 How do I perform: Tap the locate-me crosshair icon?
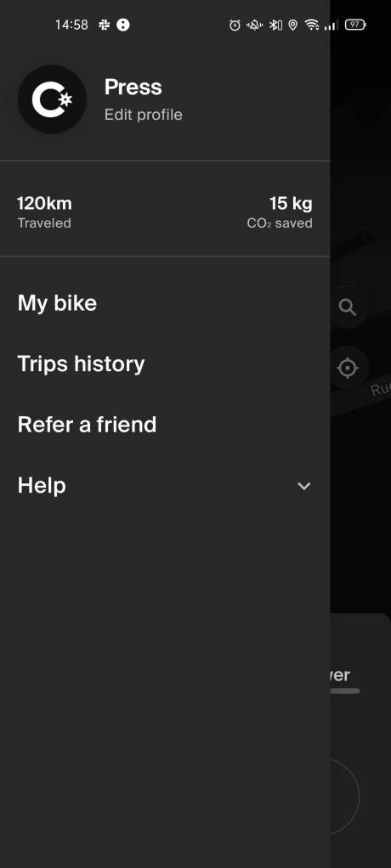348,368
